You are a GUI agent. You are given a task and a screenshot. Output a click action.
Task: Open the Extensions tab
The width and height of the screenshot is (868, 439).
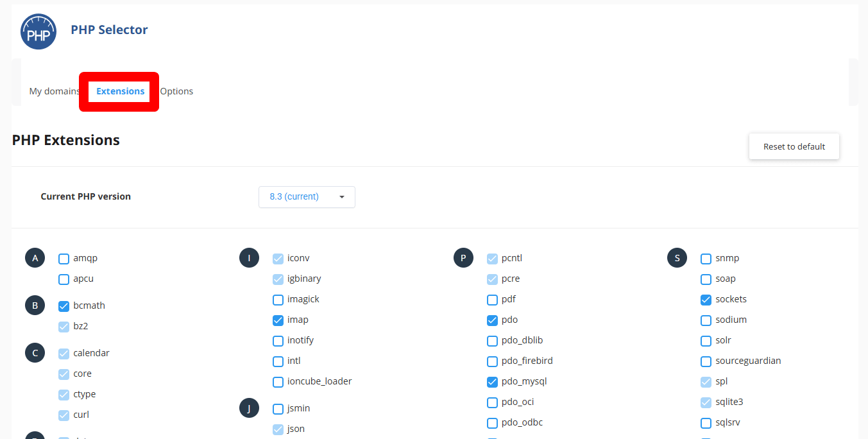120,91
